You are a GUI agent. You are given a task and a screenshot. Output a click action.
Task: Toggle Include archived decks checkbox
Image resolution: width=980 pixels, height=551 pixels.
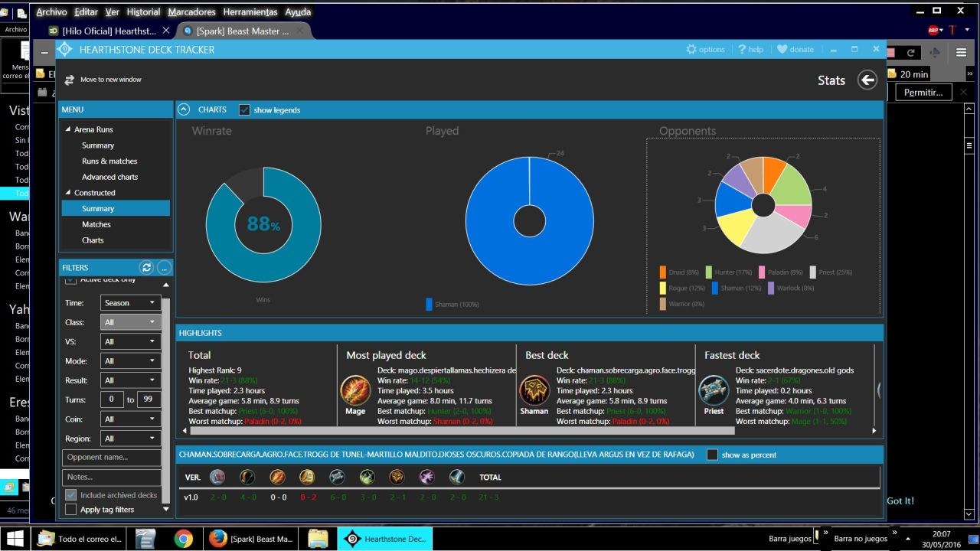click(70, 495)
